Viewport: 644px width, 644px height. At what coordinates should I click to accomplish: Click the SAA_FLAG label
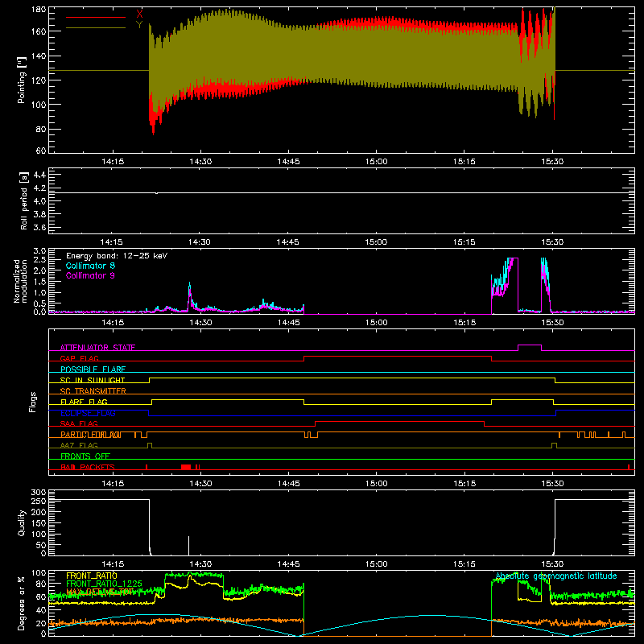79,423
